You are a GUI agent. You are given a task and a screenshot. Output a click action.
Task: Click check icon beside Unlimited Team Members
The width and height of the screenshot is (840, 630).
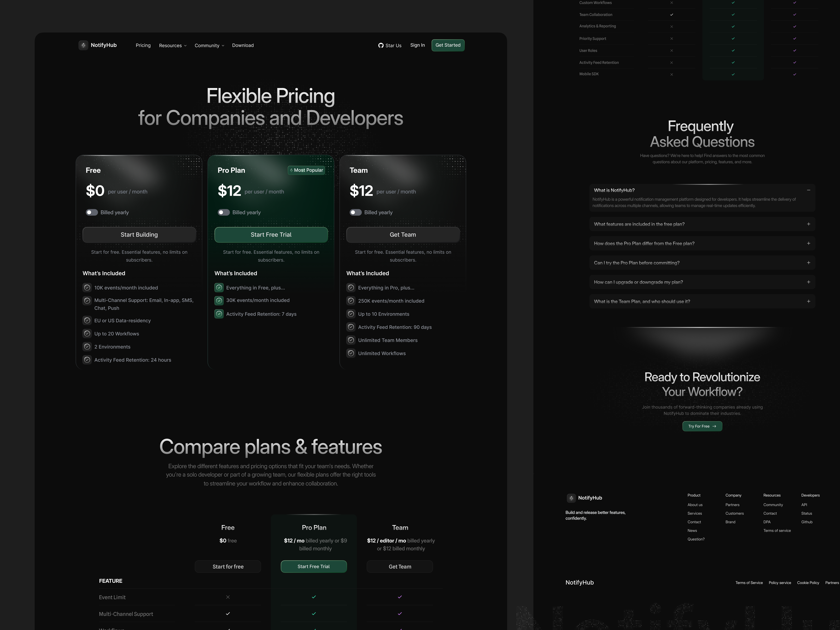(351, 340)
